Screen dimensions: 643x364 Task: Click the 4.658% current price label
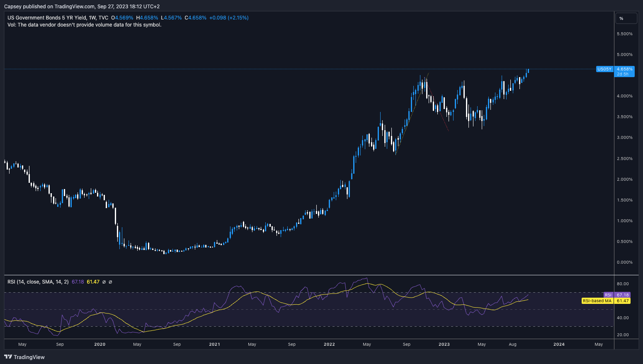[x=624, y=69]
